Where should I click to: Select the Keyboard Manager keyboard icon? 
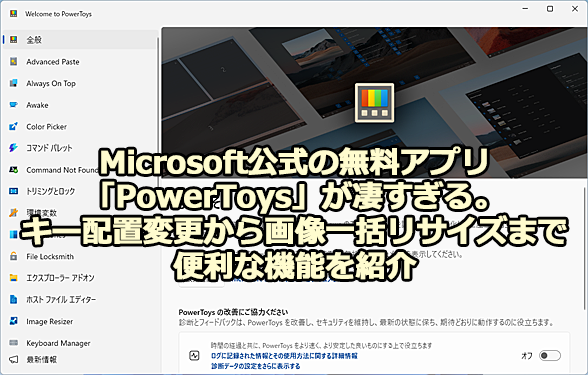click(14, 343)
